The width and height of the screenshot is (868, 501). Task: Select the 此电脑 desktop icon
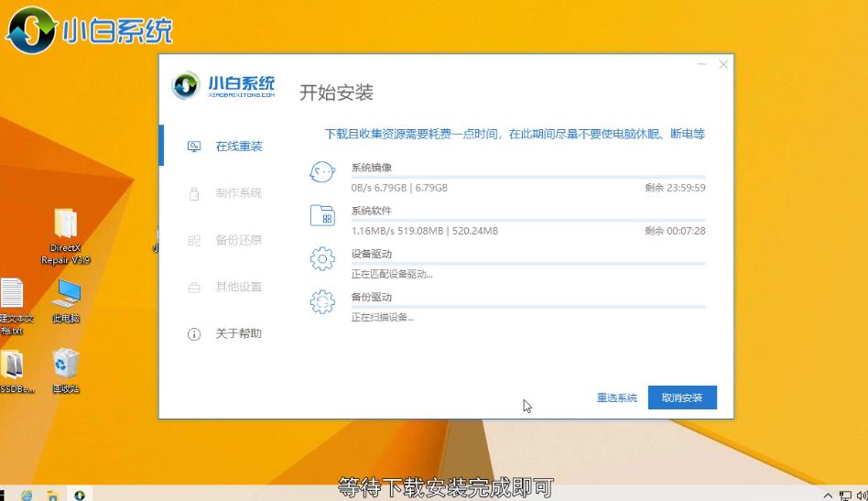[66, 301]
